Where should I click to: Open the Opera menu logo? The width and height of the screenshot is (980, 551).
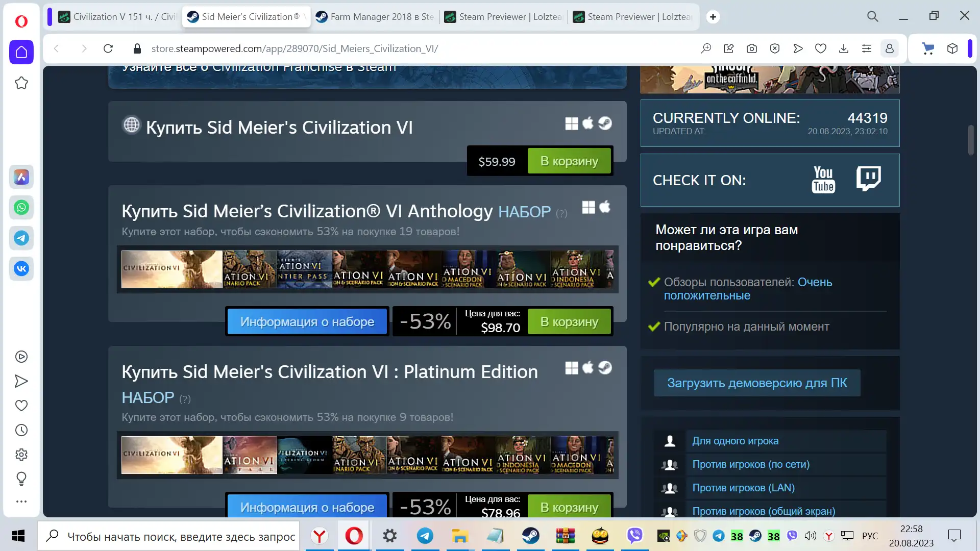(21, 21)
